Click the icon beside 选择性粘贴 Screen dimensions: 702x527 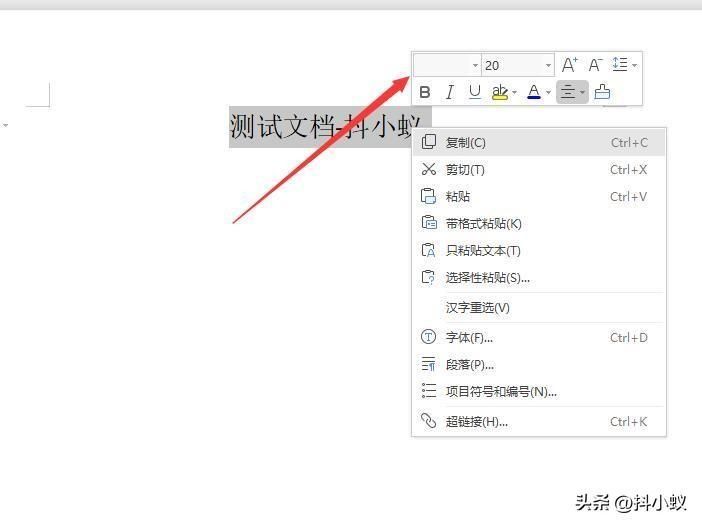(x=428, y=277)
